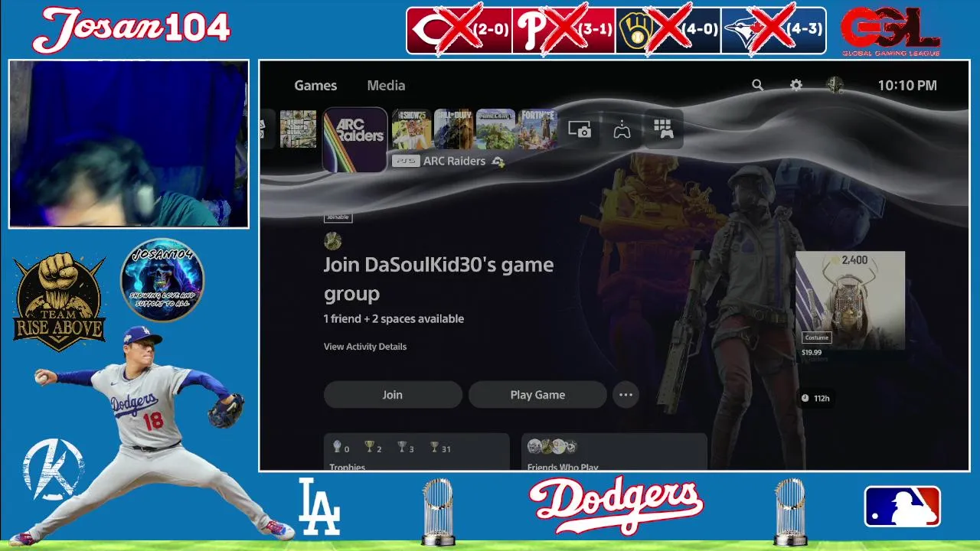Switch to the Media tab
Screen dimensions: 980x551
click(386, 86)
